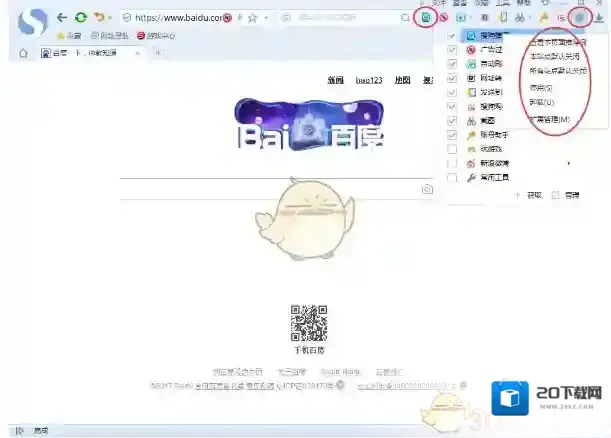Check the box beside 新浪微博 extension

coord(452,163)
